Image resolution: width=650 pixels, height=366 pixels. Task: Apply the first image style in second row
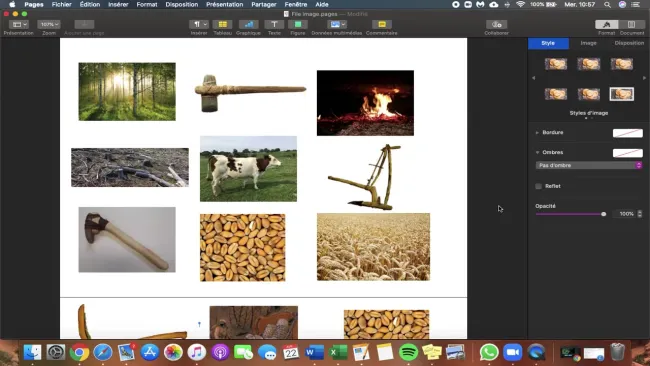point(555,94)
